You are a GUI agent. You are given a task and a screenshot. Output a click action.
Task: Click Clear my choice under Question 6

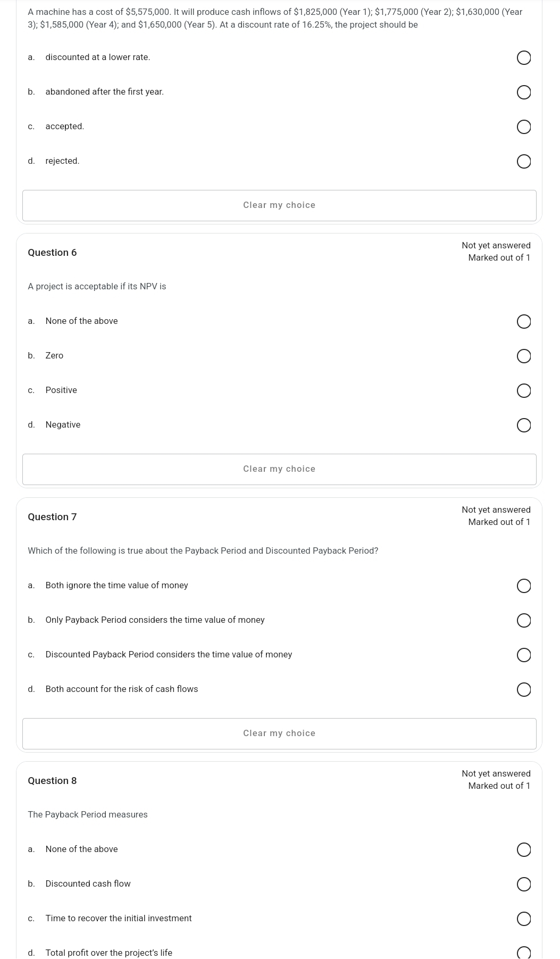279,469
